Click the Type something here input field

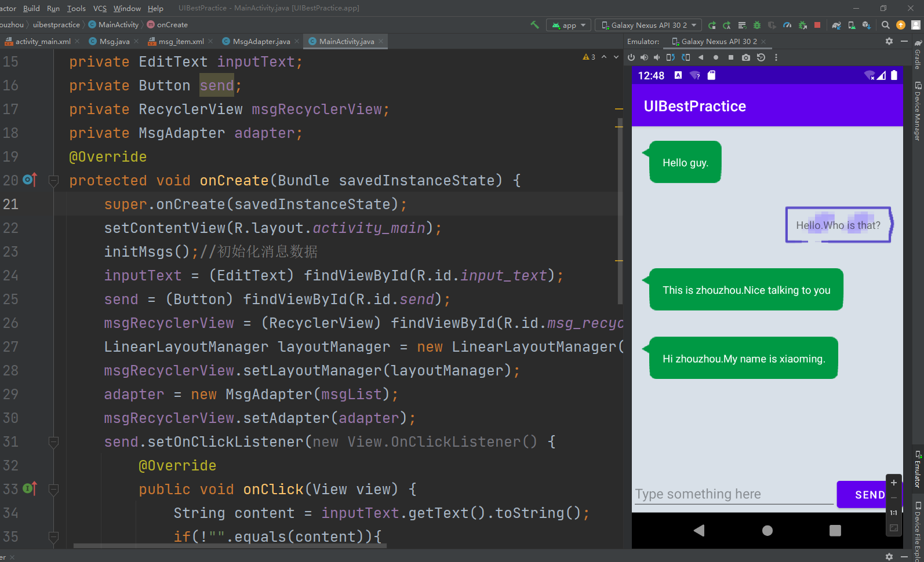[x=734, y=494]
